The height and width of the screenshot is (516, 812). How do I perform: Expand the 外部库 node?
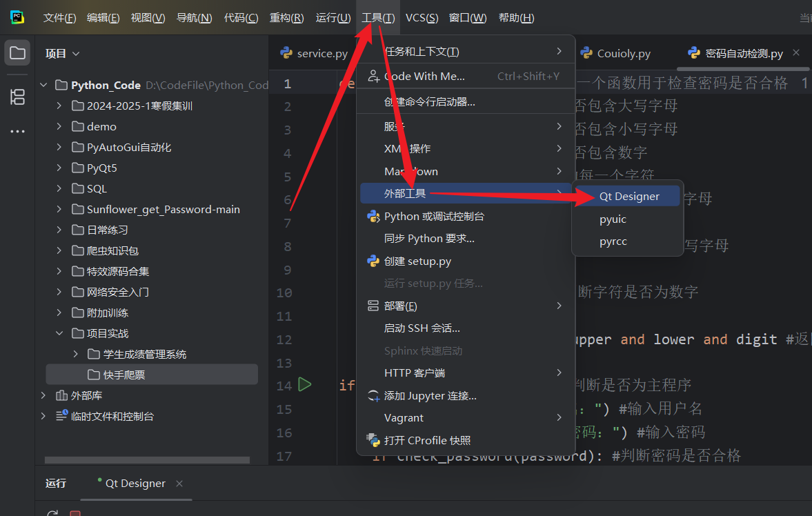44,395
